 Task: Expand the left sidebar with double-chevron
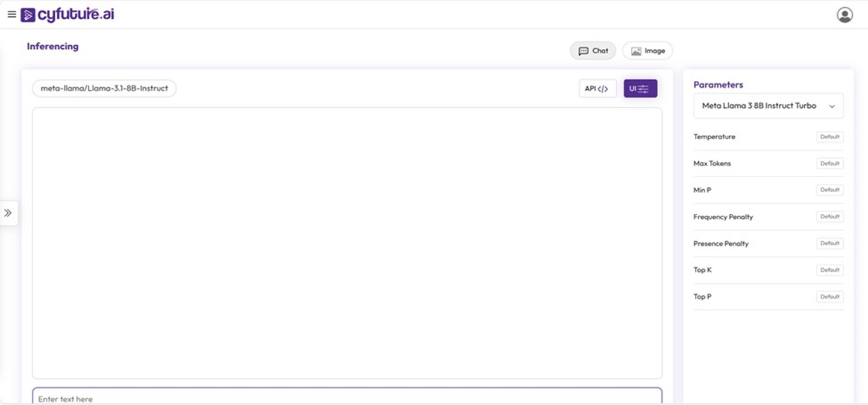tap(8, 213)
